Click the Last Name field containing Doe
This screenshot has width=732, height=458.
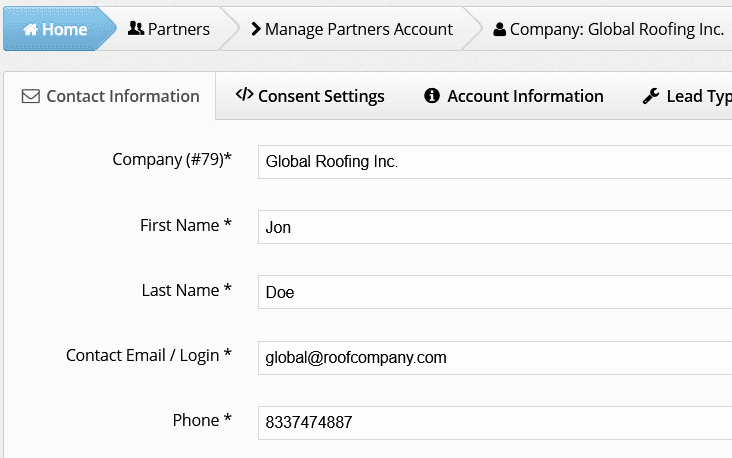pyautogui.click(x=495, y=292)
